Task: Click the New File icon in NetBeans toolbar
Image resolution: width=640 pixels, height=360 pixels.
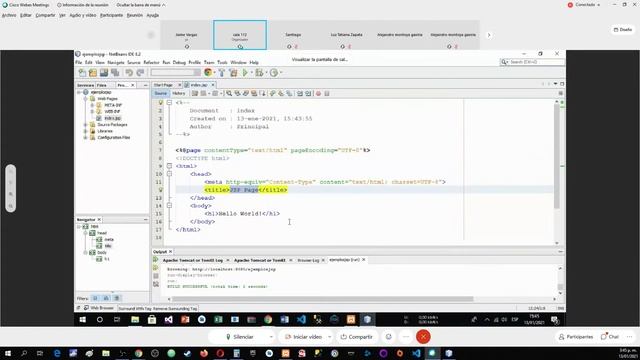Action: point(82,73)
